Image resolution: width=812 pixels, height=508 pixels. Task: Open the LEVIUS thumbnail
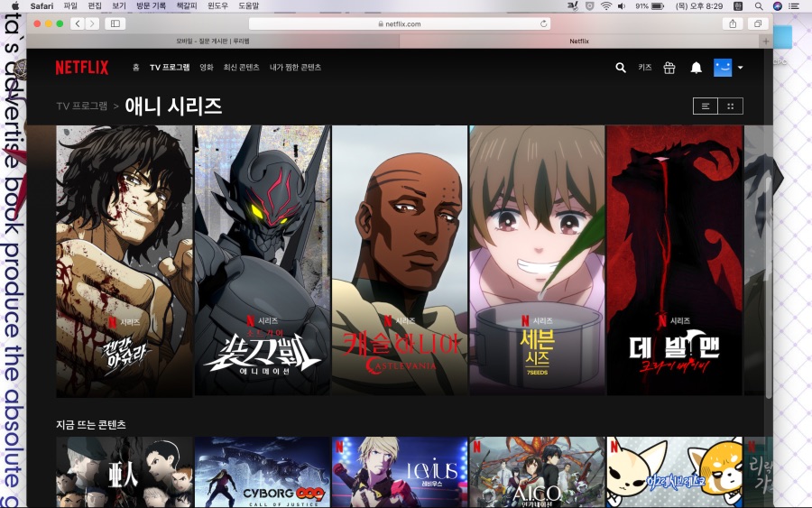point(400,472)
